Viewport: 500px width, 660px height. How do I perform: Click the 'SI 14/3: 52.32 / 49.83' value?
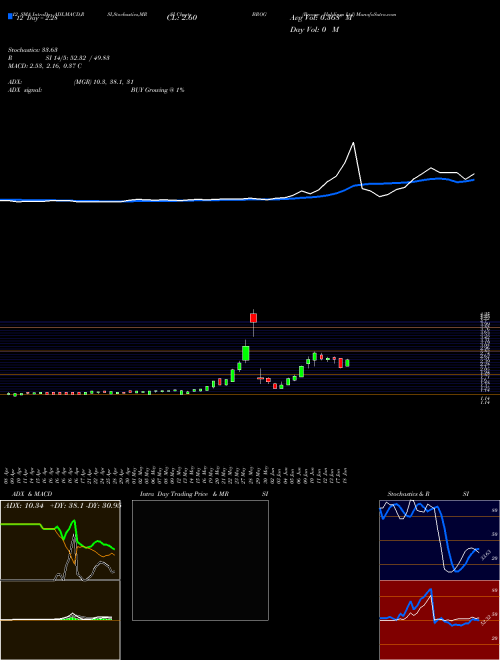[x=78, y=58]
